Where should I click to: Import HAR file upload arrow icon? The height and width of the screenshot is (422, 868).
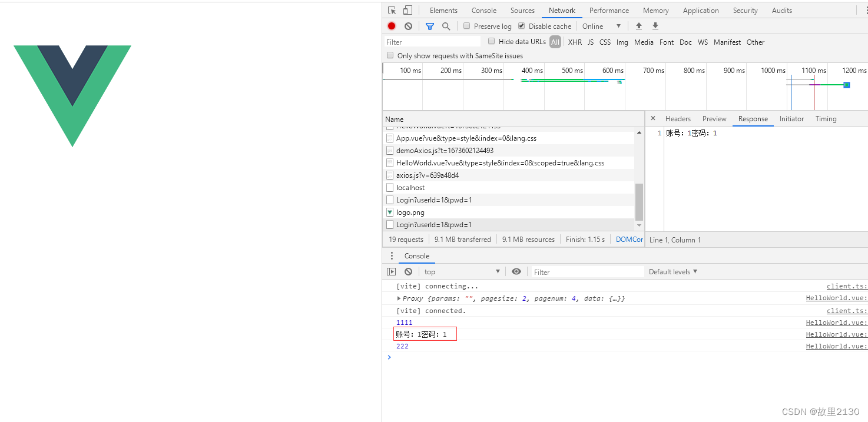[639, 26]
